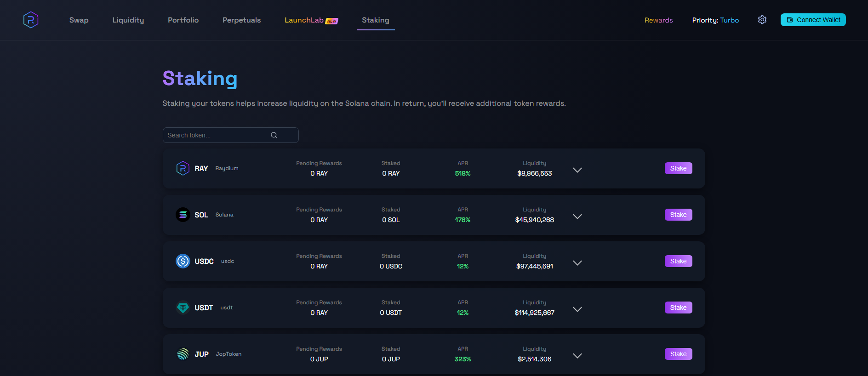Expand the RAY staking row chevron

click(x=577, y=170)
